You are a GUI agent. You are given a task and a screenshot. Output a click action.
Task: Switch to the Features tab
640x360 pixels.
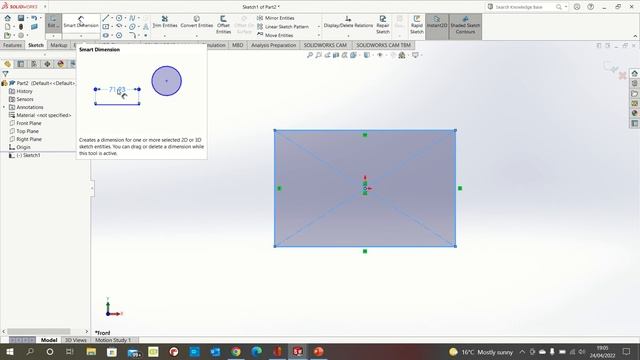click(12, 45)
